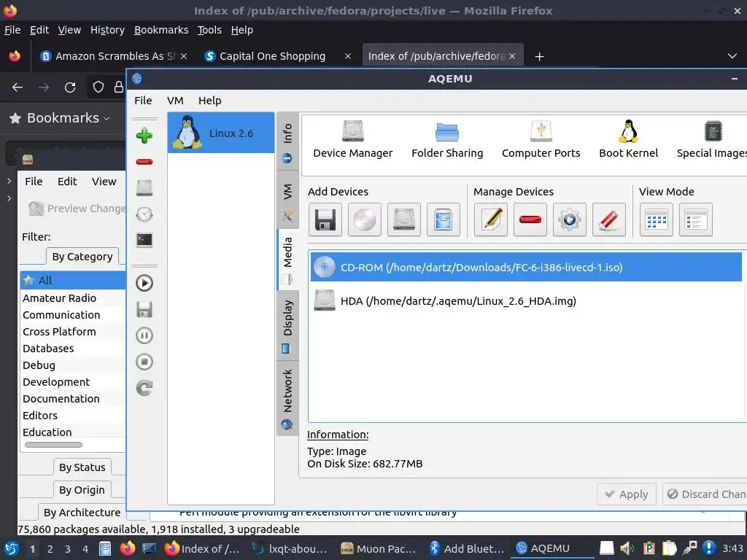Switch to workspace 2 in taskbar
The height and width of the screenshot is (560, 747).
pyautogui.click(x=50, y=549)
